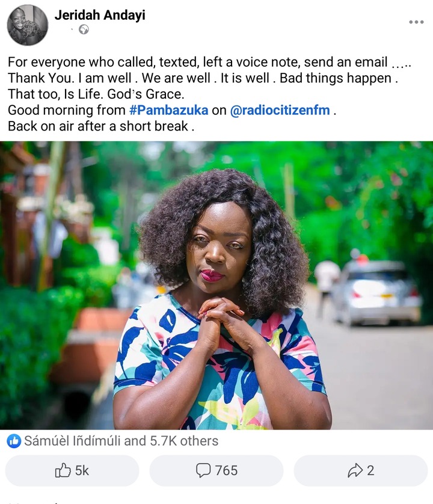Click Jeridah Andayi's profile picture
433x504 pixels.
click(28, 25)
